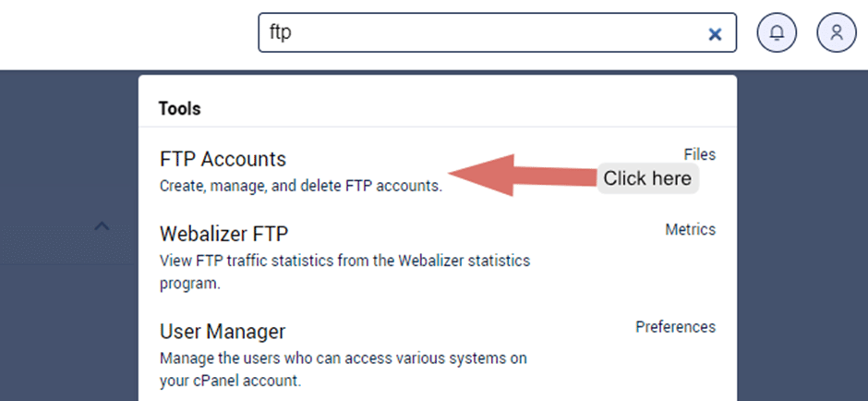Screen dimensions: 868x401
Task: Click the "Manage the users who can access" description
Action: coord(344,370)
